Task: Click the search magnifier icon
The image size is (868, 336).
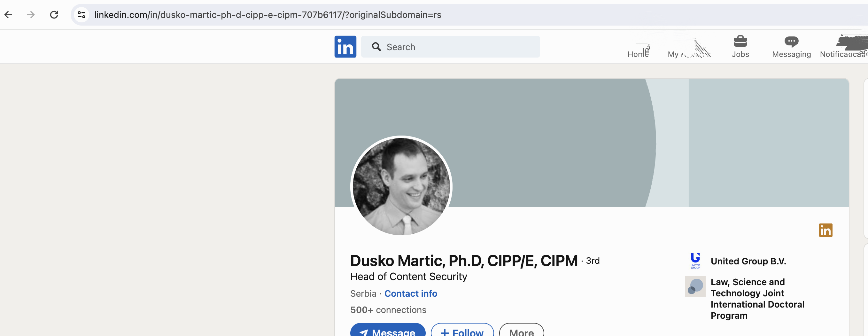Action: pos(376,47)
